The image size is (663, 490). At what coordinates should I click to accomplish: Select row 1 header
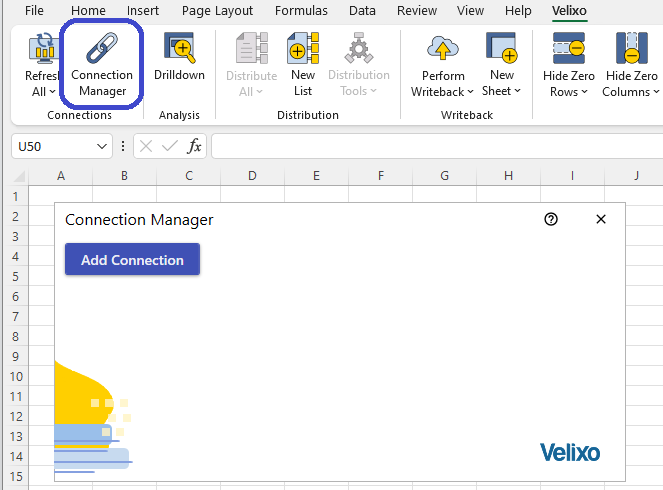16,196
